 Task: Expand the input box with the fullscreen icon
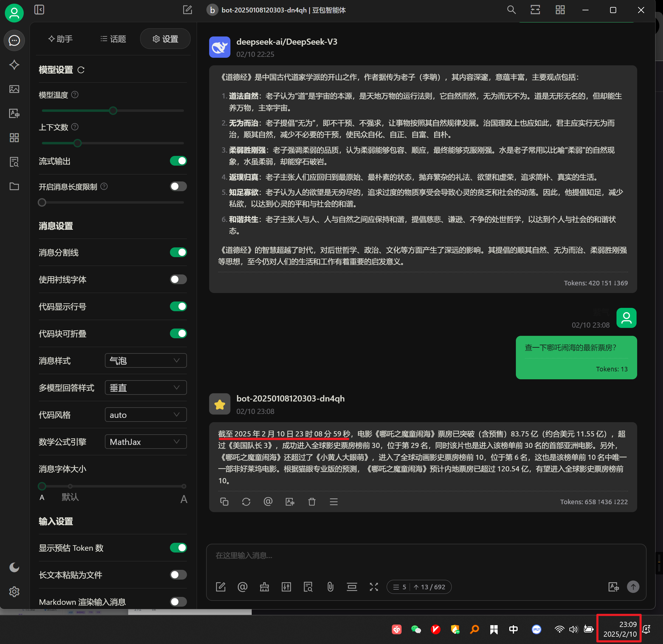(x=374, y=587)
